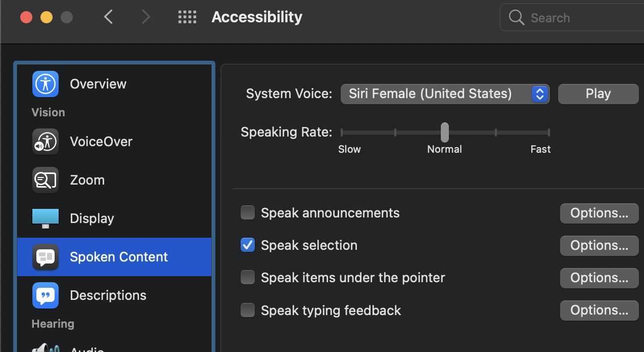Click the Search field
The width and height of the screenshot is (644, 352).
581,18
